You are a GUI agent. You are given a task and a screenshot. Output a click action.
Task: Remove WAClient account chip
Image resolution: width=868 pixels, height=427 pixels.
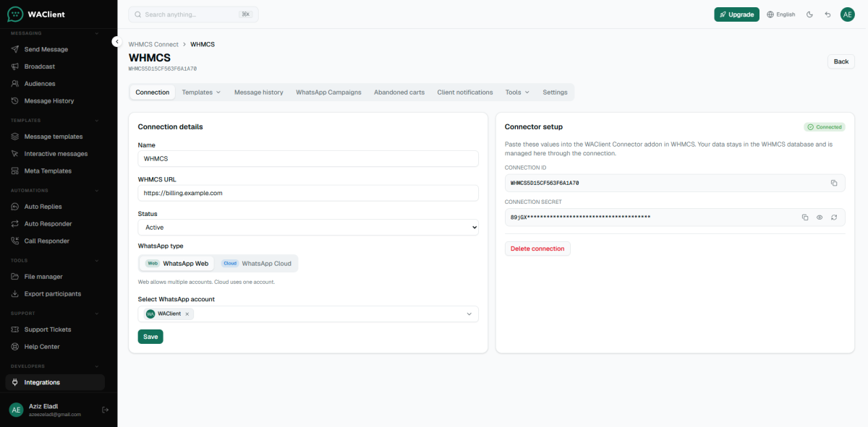tap(187, 314)
